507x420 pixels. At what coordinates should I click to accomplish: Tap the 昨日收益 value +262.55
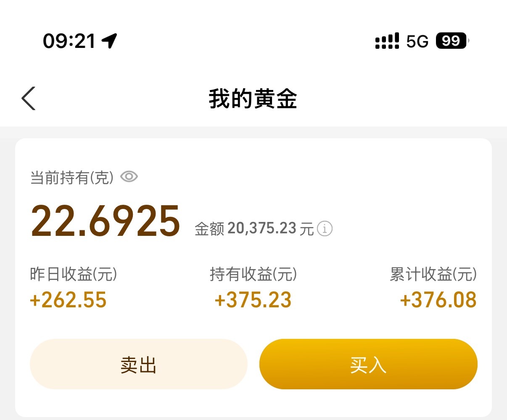click(x=68, y=300)
